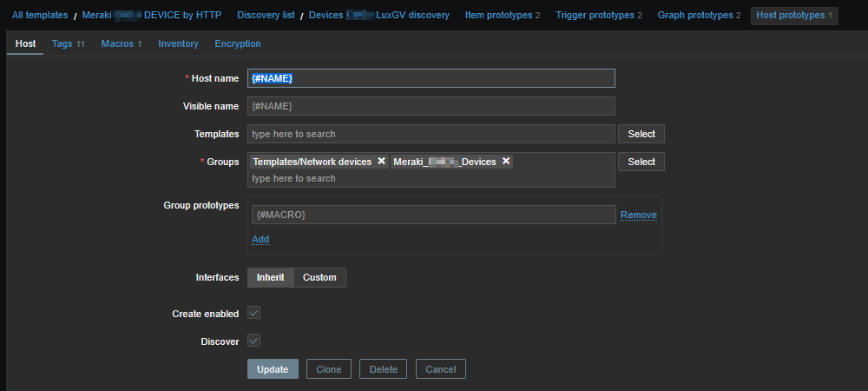Viewport: 868px width, 391px height.
Task: Open the Tags tab
Action: click(68, 43)
